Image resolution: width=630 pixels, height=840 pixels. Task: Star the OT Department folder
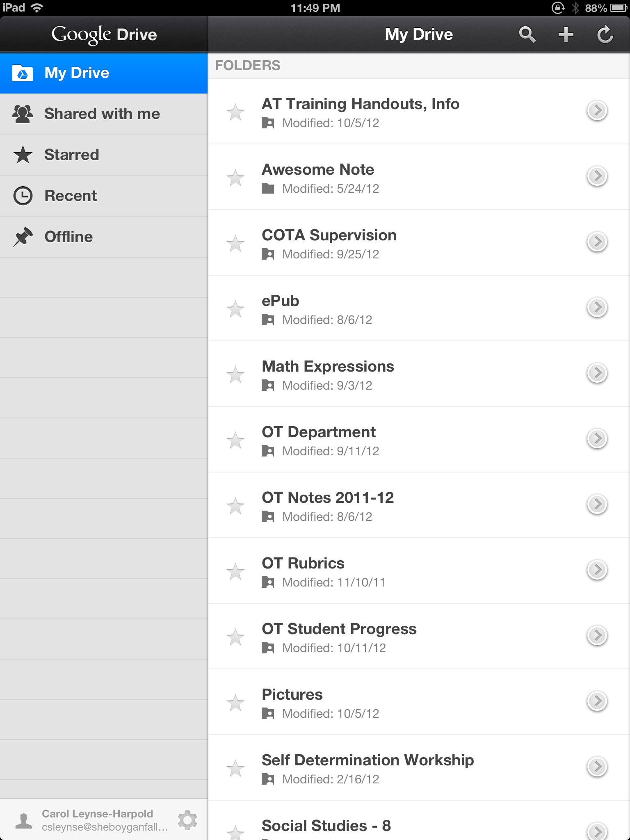(235, 441)
